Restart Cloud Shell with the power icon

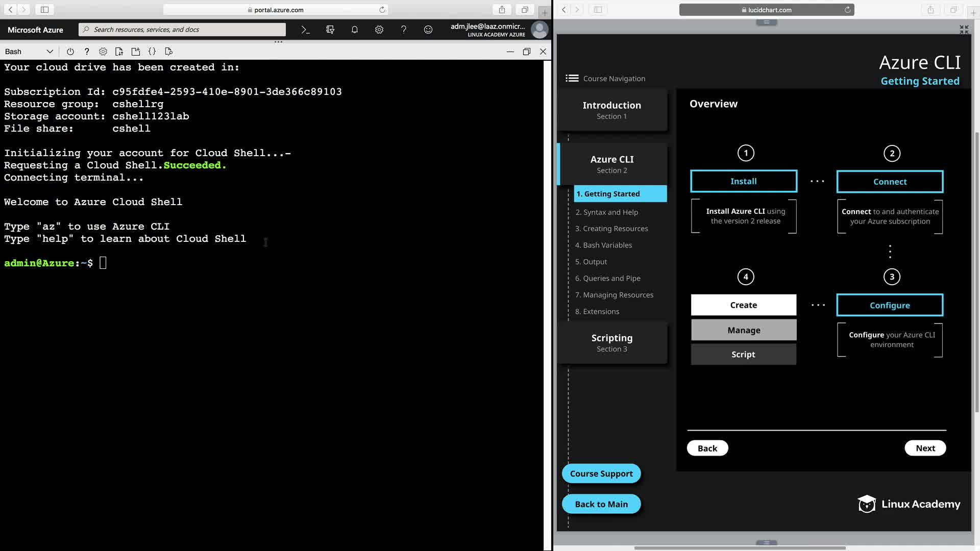(x=70, y=52)
